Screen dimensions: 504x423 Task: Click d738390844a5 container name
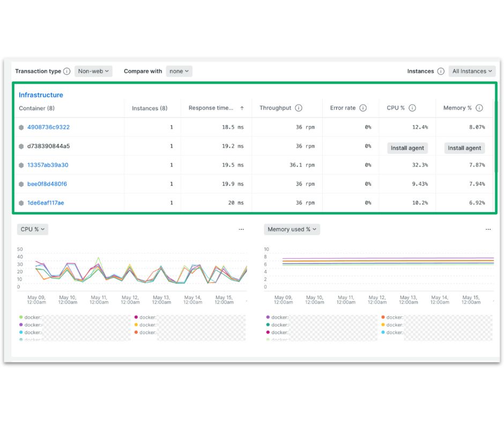pos(49,146)
